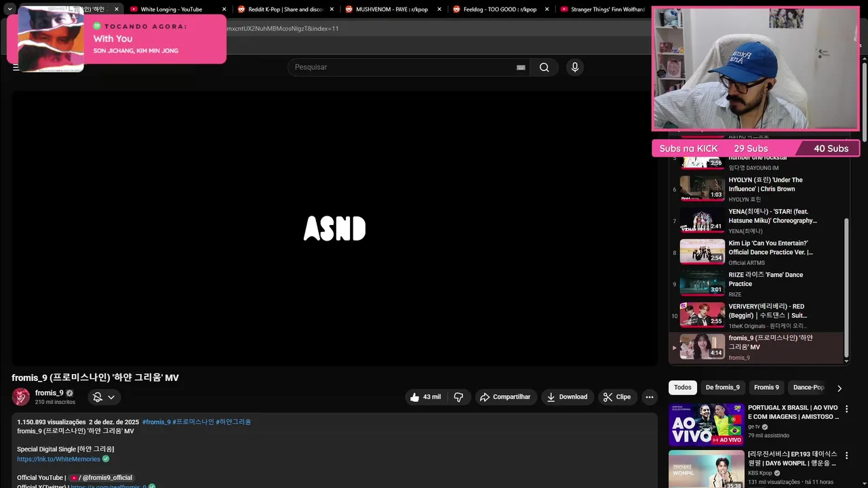Dislike the video with thumbs down
Image resolution: width=868 pixels, height=488 pixels.
458,397
